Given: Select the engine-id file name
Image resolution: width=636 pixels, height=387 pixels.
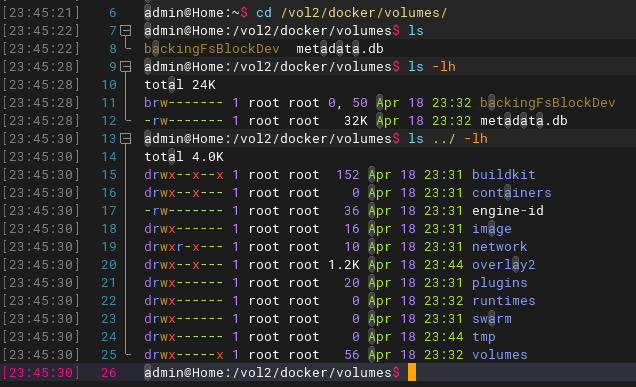Looking at the screenshot, I should [507, 211].
